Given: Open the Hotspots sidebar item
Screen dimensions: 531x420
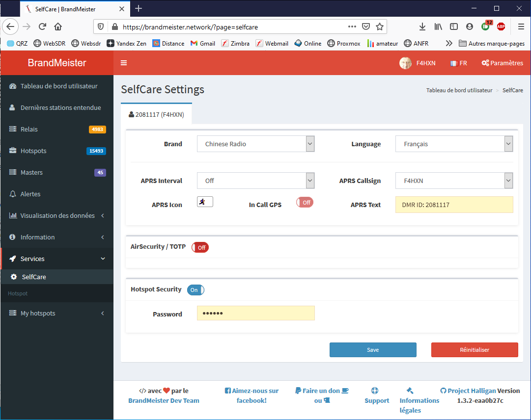Looking at the screenshot, I should pyautogui.click(x=57, y=151).
